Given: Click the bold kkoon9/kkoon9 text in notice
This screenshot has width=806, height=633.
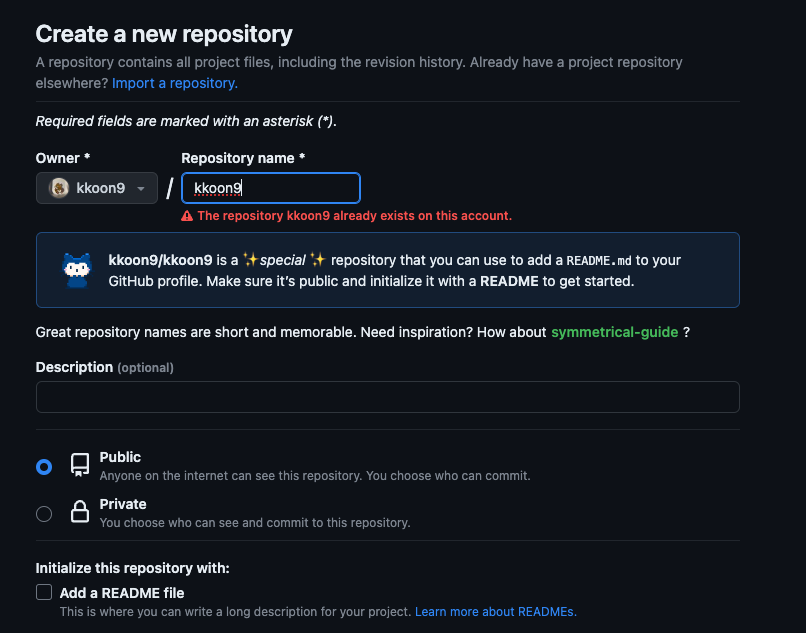Looking at the screenshot, I should point(160,260).
